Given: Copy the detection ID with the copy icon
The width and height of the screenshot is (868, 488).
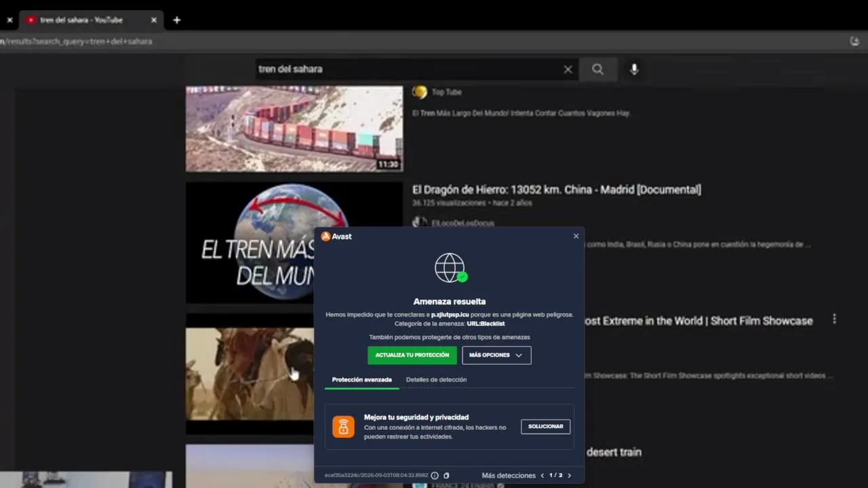Looking at the screenshot, I should pos(446,476).
